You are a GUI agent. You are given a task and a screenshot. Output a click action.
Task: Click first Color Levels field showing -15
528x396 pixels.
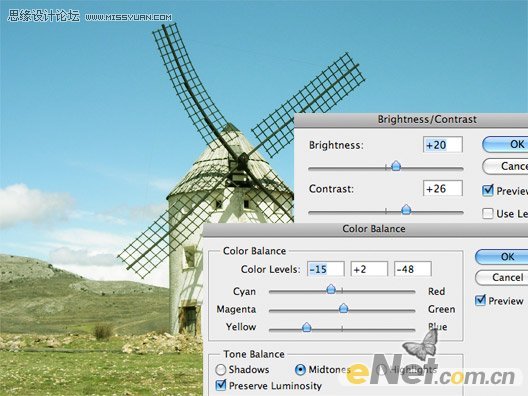[x=326, y=269]
